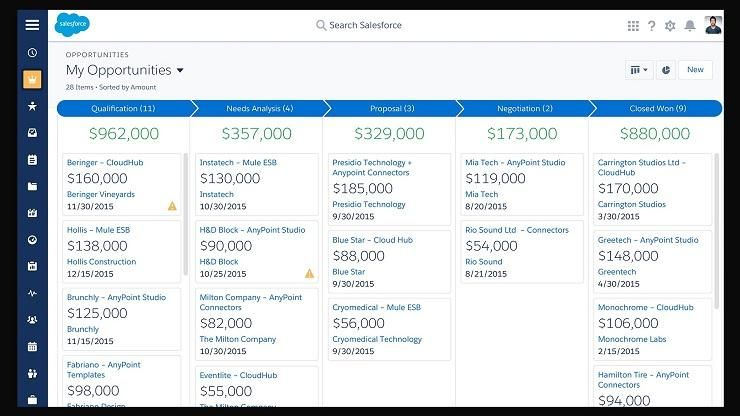Open the briefcase sidebar icon
740x416 pixels.
[x=32, y=399]
